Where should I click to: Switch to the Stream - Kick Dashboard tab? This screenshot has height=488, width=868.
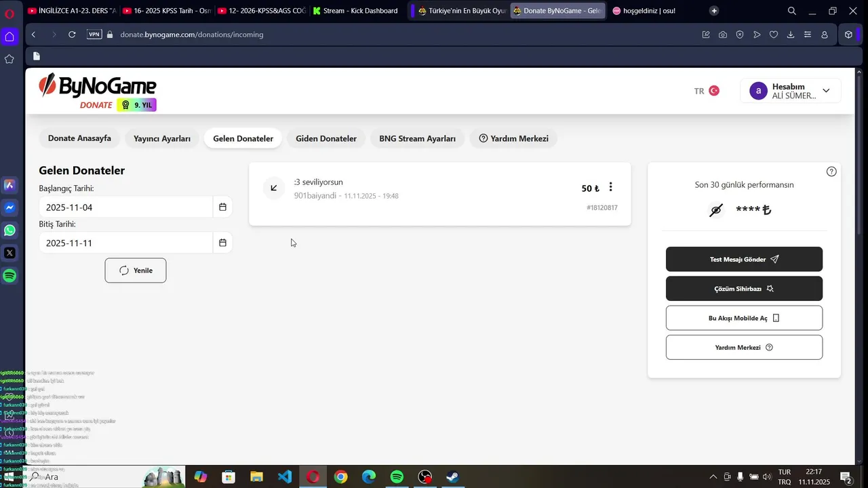pyautogui.click(x=357, y=11)
